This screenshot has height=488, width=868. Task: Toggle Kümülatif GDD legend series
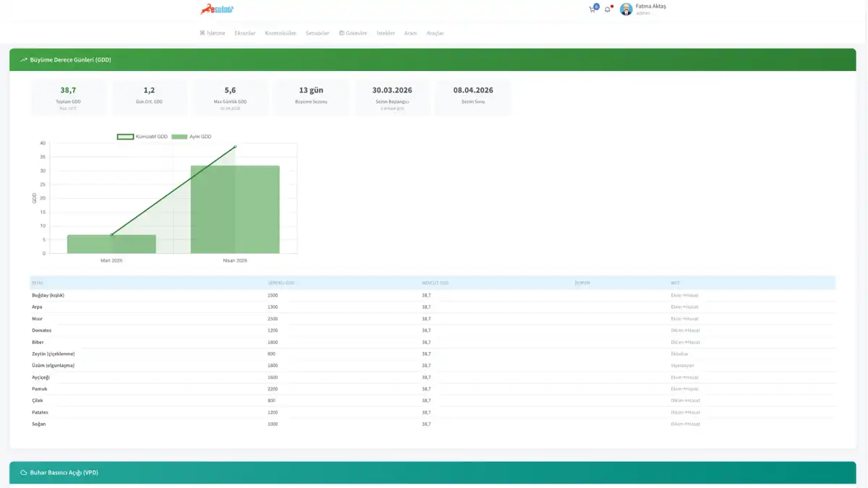click(x=142, y=137)
